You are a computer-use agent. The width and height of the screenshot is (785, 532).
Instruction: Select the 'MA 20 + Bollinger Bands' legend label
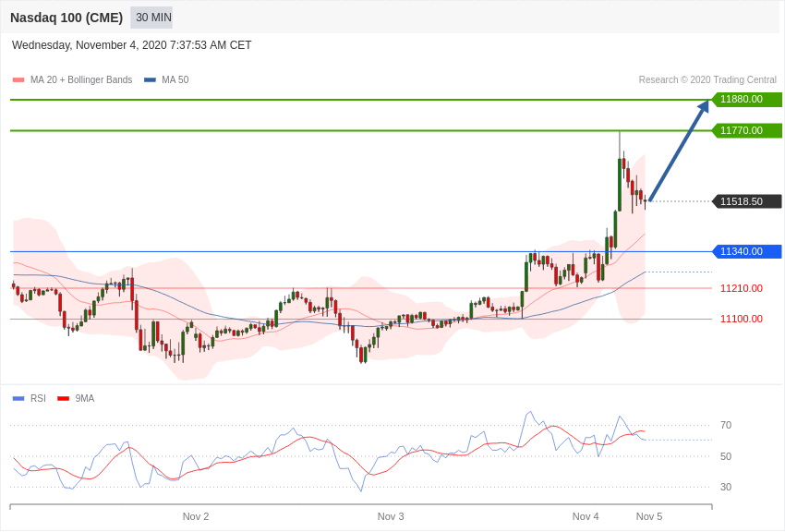[81, 79]
